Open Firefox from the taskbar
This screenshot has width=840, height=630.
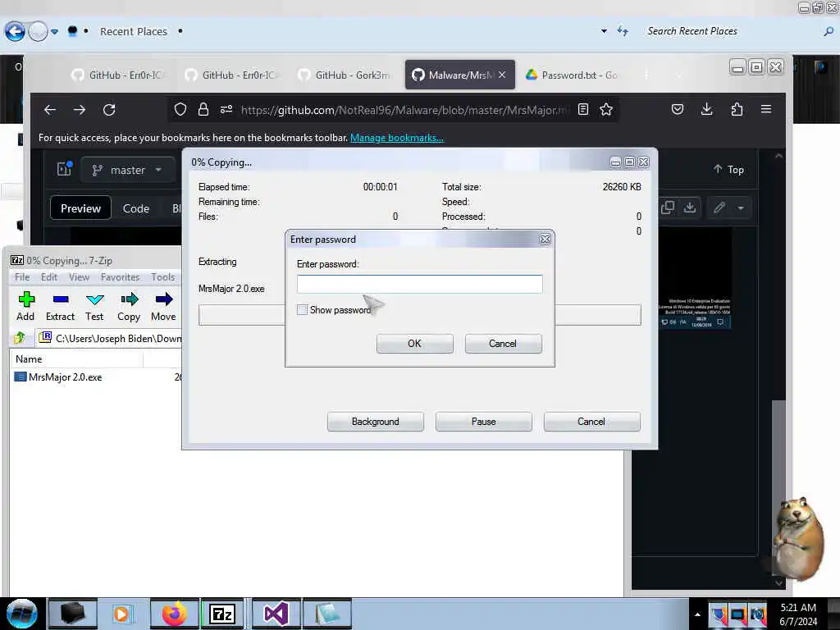[174, 614]
